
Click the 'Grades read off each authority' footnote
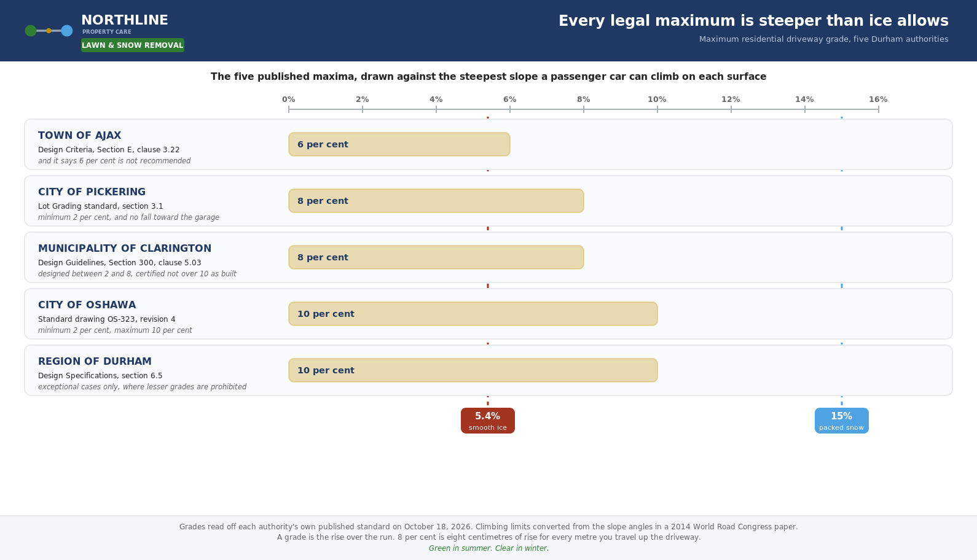488,527
